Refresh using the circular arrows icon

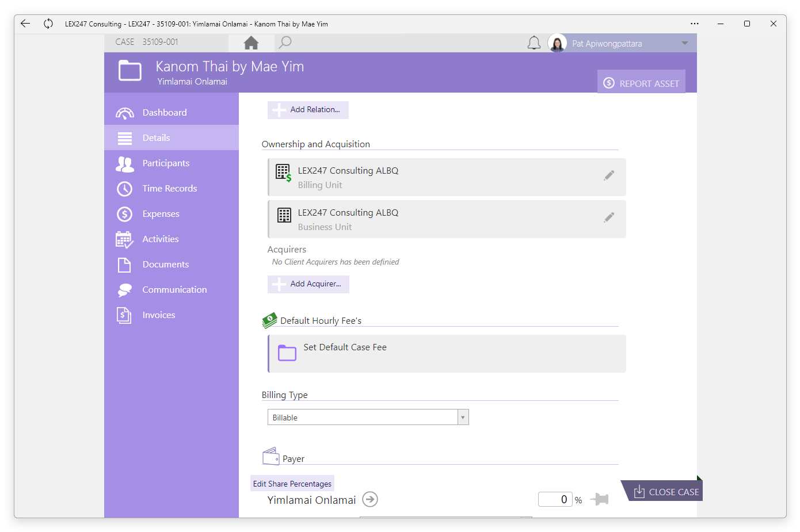(48, 24)
